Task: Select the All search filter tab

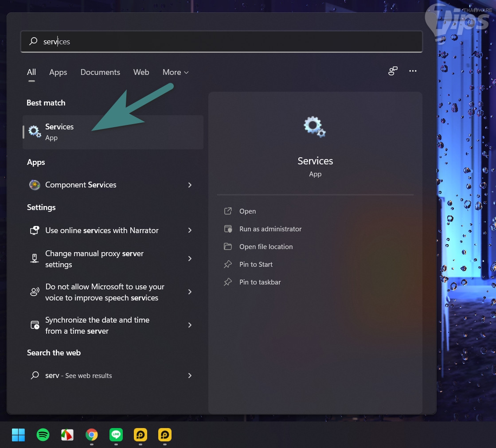Action: pyautogui.click(x=31, y=72)
